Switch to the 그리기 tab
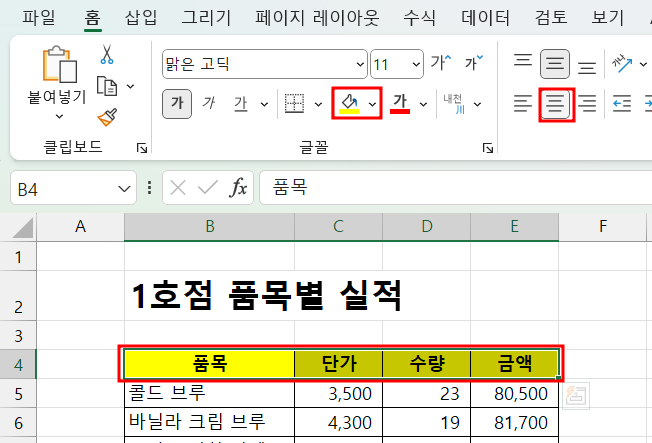Viewport: 652px width, 443px height. (206, 17)
